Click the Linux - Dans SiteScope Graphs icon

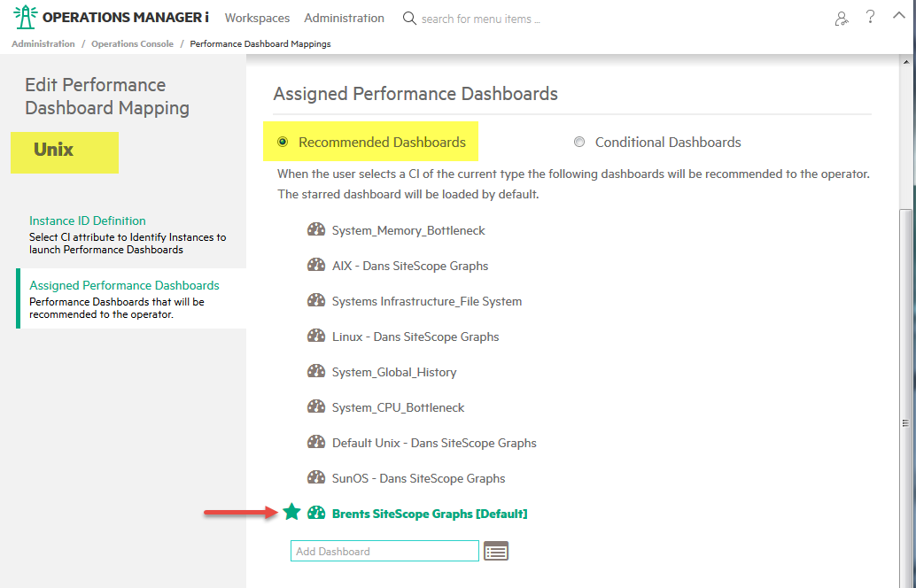coord(316,336)
